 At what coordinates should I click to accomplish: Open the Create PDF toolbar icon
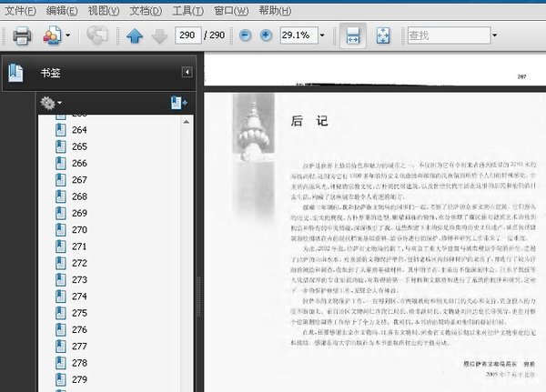(51, 35)
